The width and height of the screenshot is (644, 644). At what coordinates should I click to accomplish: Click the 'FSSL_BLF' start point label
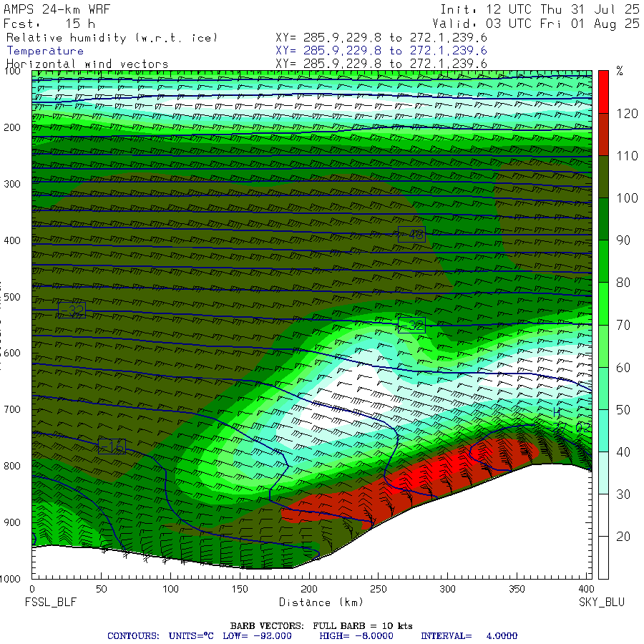pos(51,602)
